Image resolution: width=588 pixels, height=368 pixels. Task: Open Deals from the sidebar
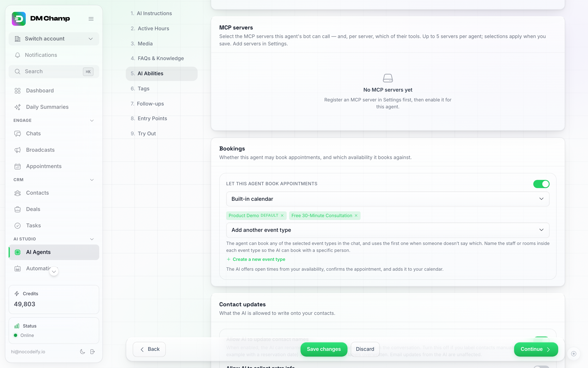point(54,209)
